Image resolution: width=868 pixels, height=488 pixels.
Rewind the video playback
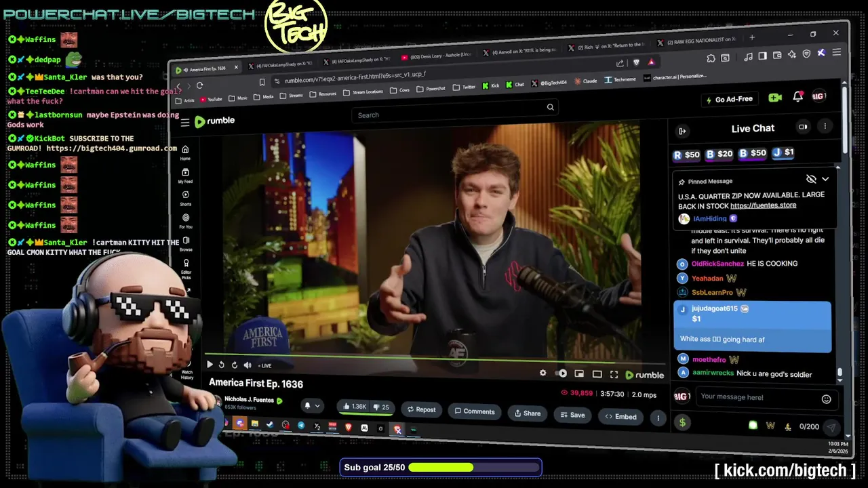(221, 365)
